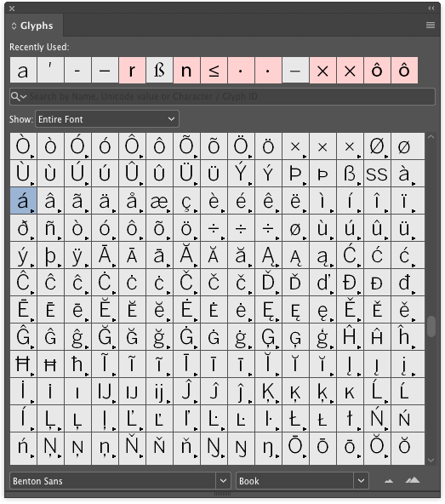Select the highlighted á glyph cell
This screenshot has width=445, height=504.
pyautogui.click(x=23, y=201)
